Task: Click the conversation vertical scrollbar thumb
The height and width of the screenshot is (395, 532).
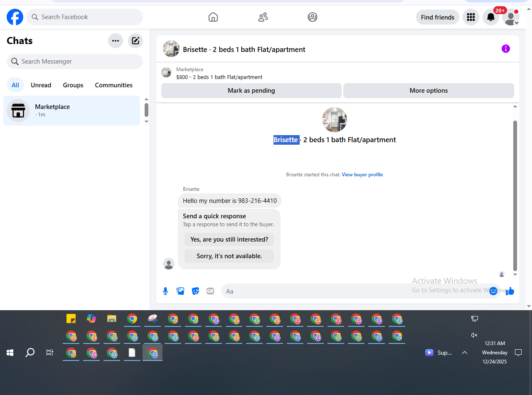Action: [x=515, y=195]
